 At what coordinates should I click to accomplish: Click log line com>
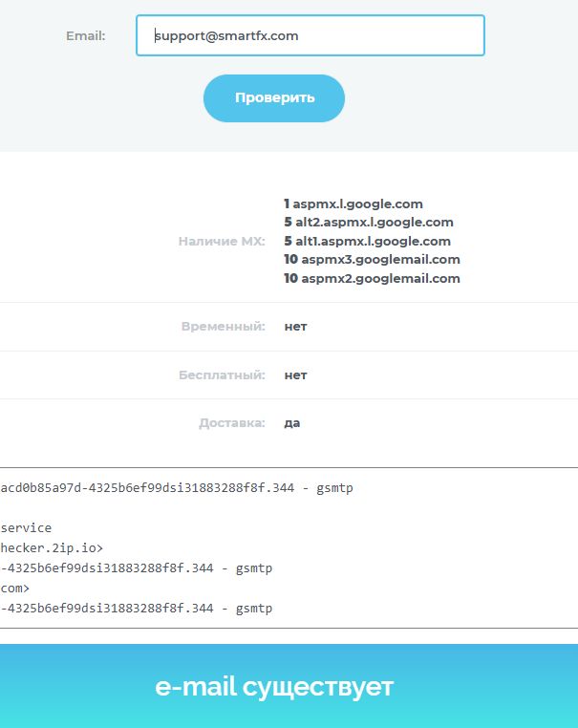click(x=14, y=589)
